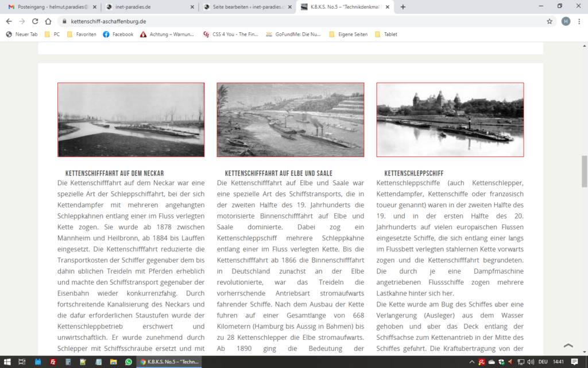Open the Eigene Seiten bookmarks folder
The height and width of the screenshot is (368, 588).
pos(348,34)
